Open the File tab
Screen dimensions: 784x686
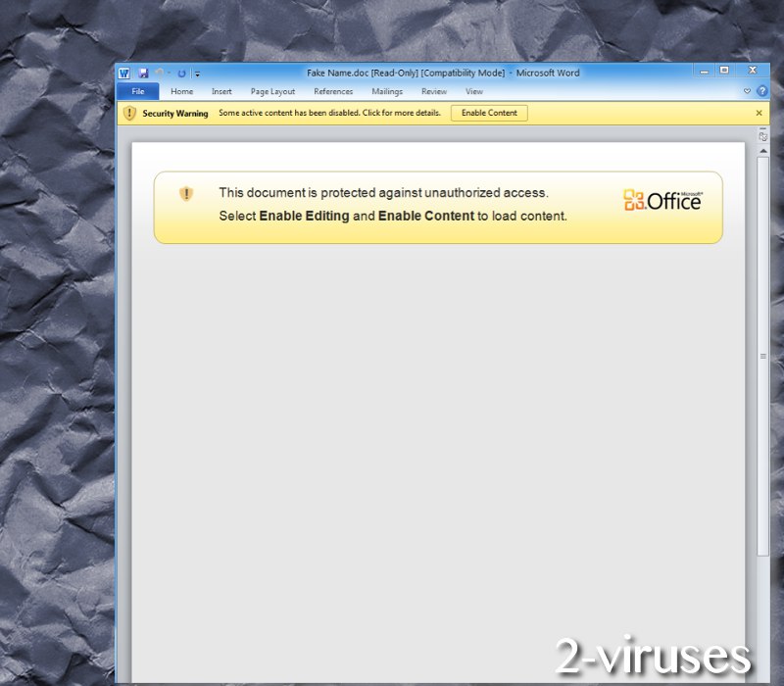click(137, 92)
